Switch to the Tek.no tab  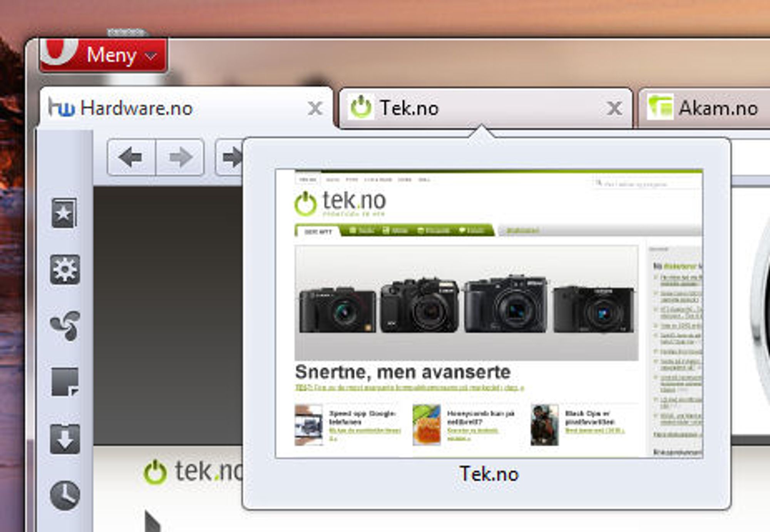[x=486, y=108]
